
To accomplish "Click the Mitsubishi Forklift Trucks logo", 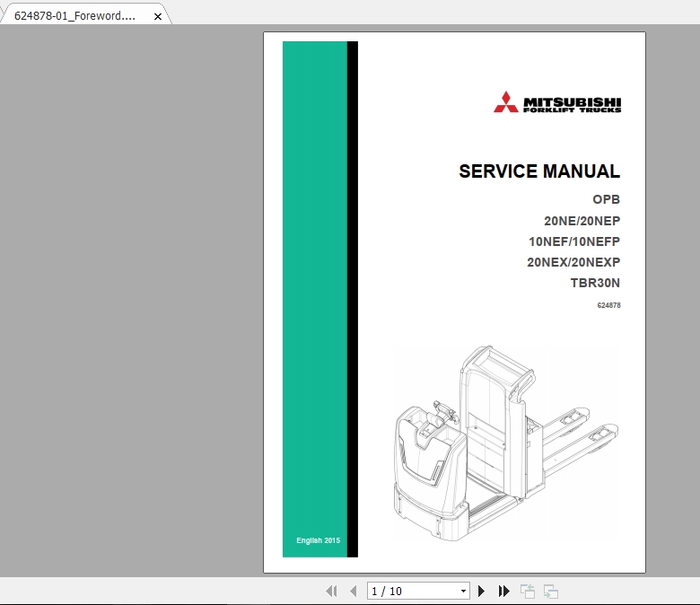I will [x=557, y=102].
